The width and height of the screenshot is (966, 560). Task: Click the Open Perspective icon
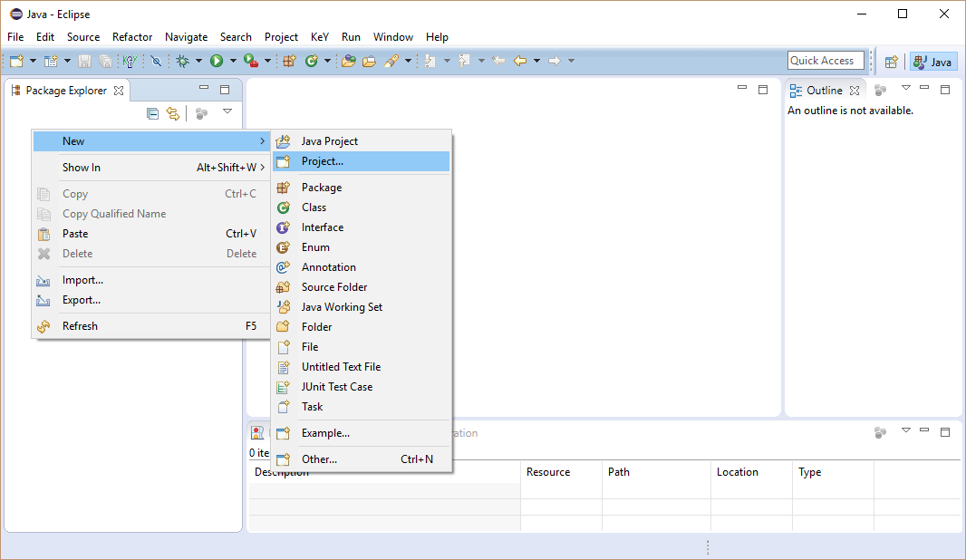click(x=891, y=61)
